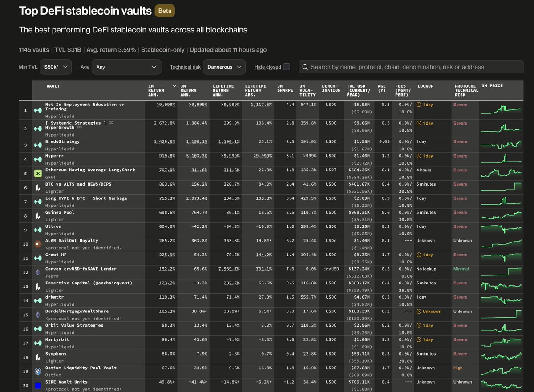Image resolution: width=534 pixels, height=392 pixels.
Task: Click the Orbit Value Strategies protocol icon
Action: coord(38,329)
